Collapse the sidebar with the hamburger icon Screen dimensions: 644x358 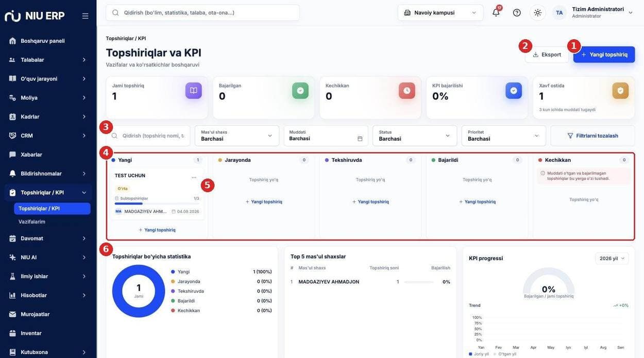pyautogui.click(x=85, y=16)
